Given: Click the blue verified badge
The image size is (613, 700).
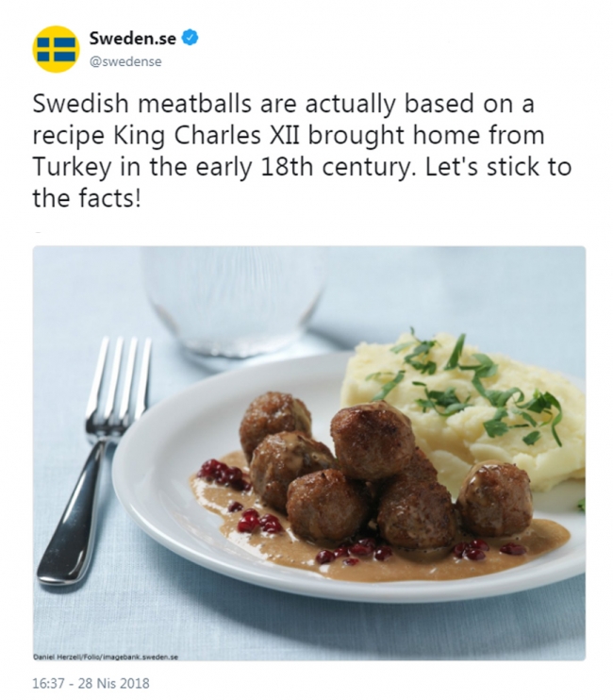Looking at the screenshot, I should [190, 39].
